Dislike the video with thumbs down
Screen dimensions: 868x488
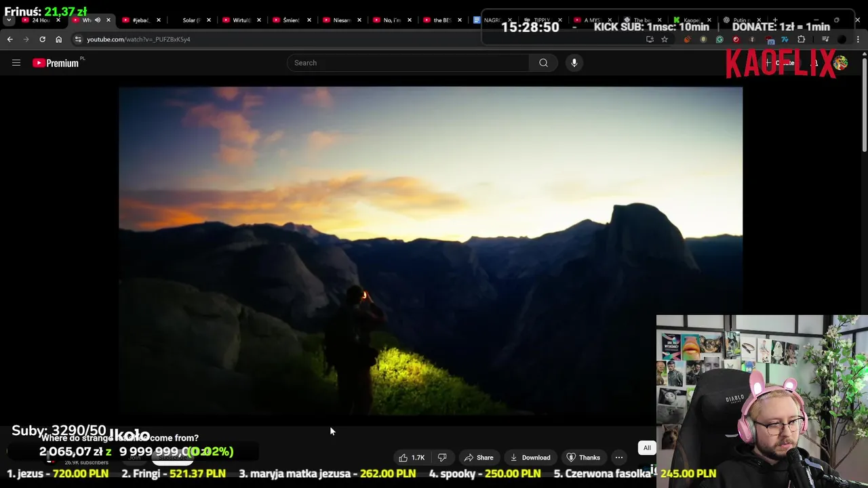(442, 457)
